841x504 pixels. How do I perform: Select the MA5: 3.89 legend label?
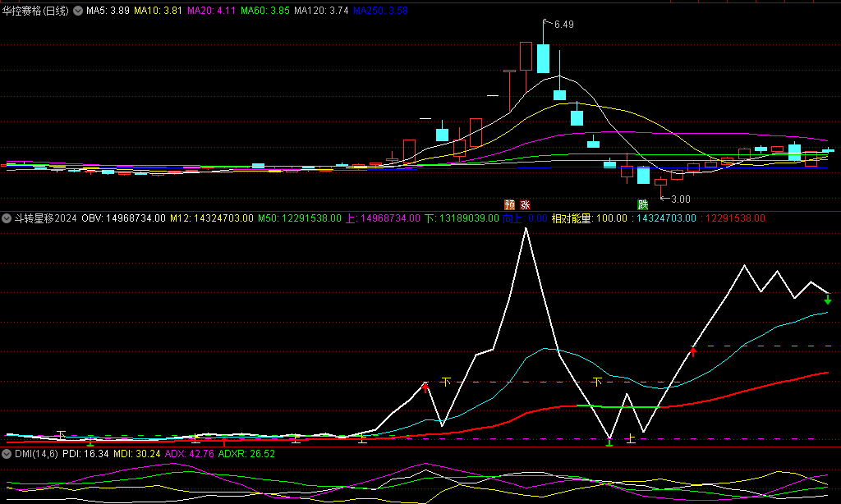point(108,11)
